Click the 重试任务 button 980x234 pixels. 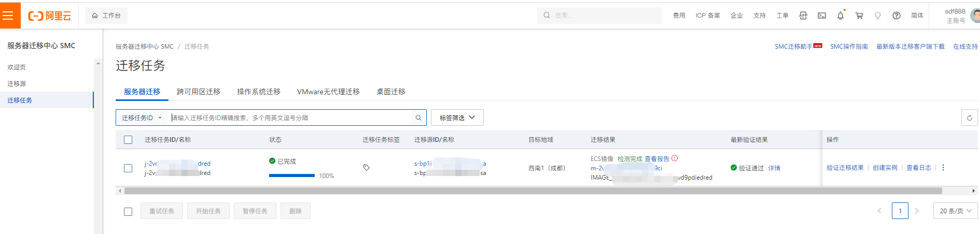tap(162, 211)
